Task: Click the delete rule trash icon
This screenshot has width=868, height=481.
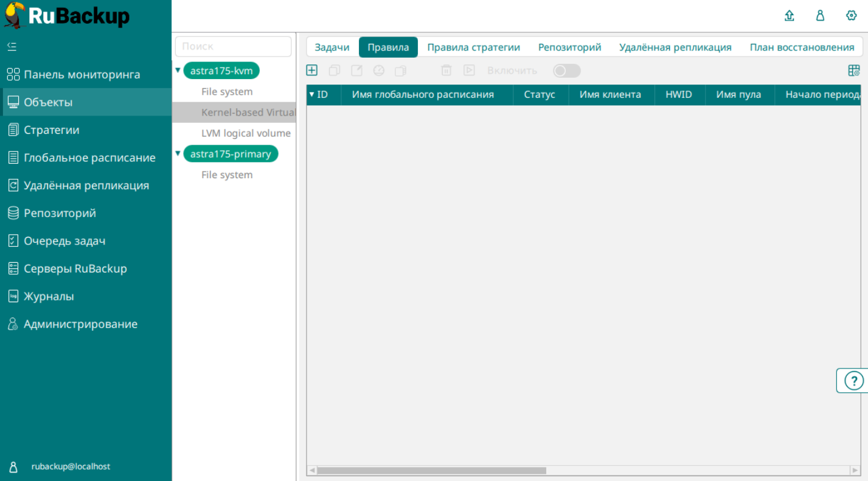Action: pos(446,71)
